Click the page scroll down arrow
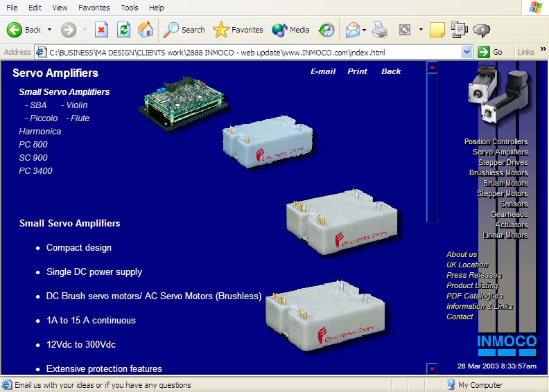The image size is (549, 392). pyautogui.click(x=432, y=368)
